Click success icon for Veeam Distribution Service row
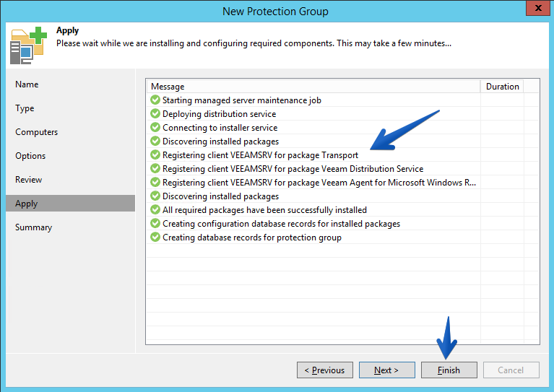The width and height of the screenshot is (554, 392). coord(155,168)
